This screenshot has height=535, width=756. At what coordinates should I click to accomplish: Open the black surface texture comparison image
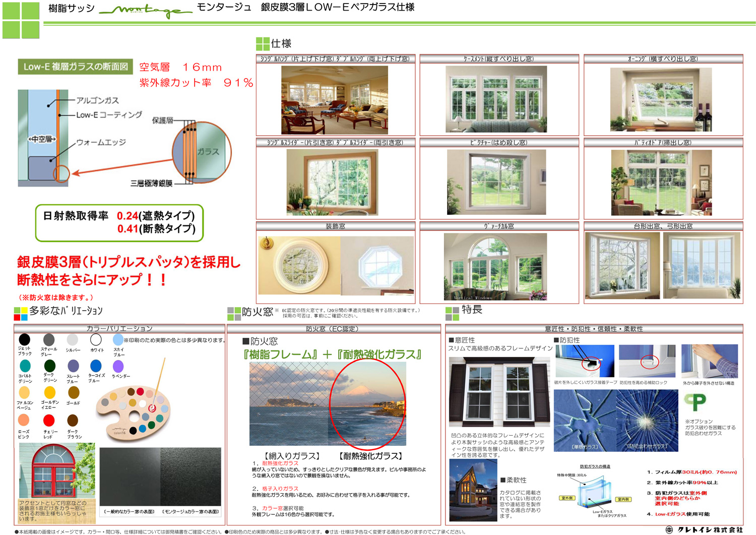click(160, 477)
